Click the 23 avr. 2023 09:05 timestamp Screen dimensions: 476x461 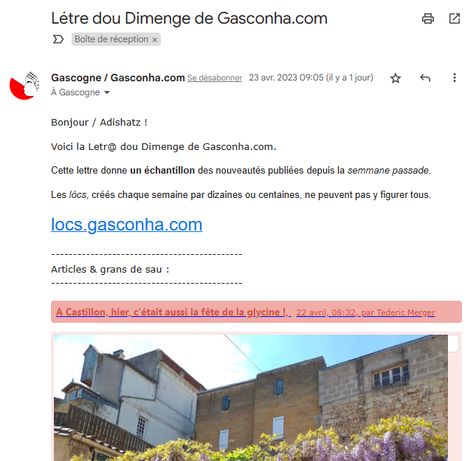(311, 78)
